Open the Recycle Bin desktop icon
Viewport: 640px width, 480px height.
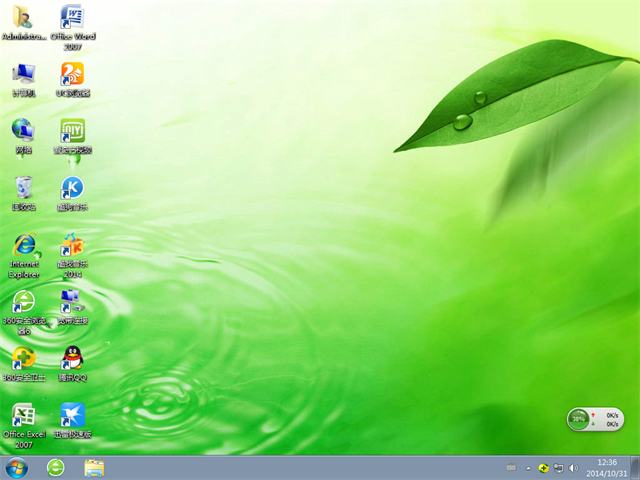[23, 188]
